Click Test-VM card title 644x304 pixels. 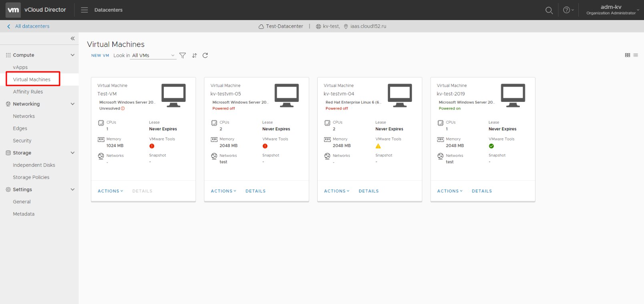(107, 94)
